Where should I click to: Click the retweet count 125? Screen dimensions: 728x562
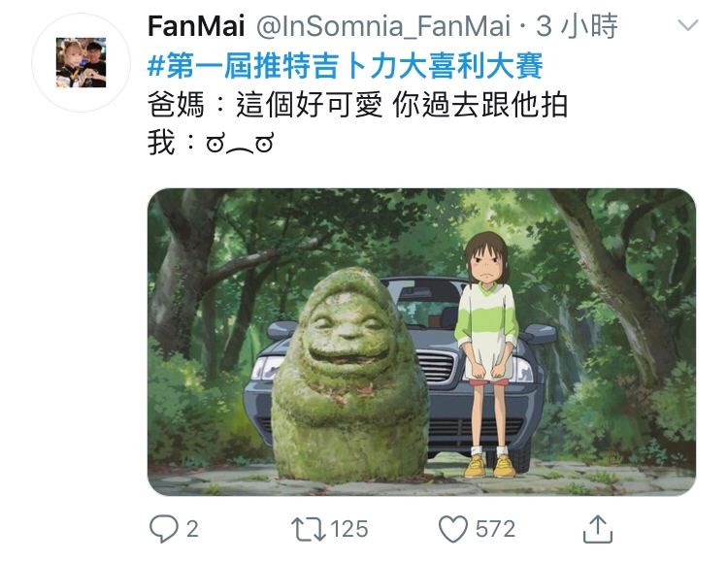(349, 529)
